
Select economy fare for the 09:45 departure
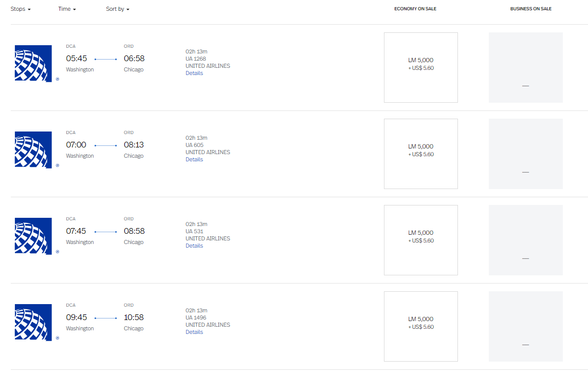click(421, 326)
